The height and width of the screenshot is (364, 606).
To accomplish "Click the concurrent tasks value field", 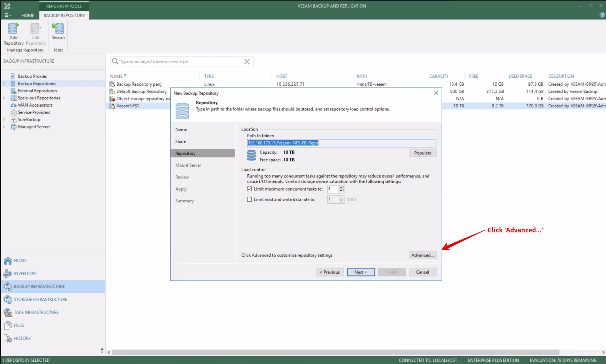I will 333,189.
